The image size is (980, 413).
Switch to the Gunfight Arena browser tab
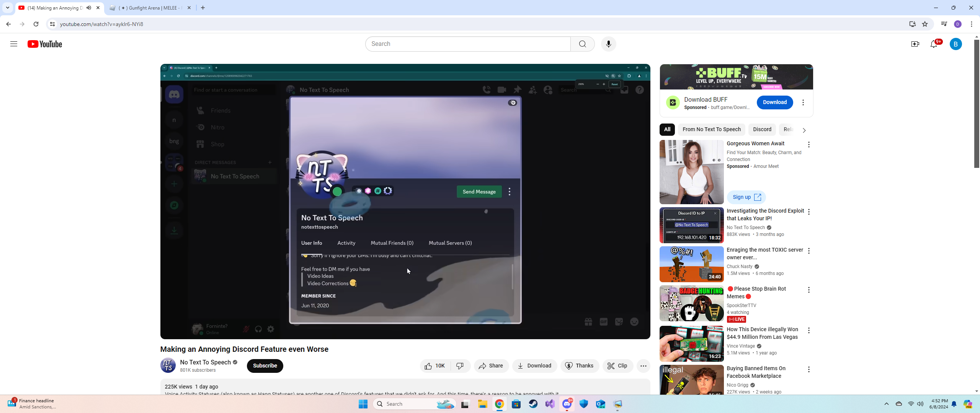click(150, 8)
